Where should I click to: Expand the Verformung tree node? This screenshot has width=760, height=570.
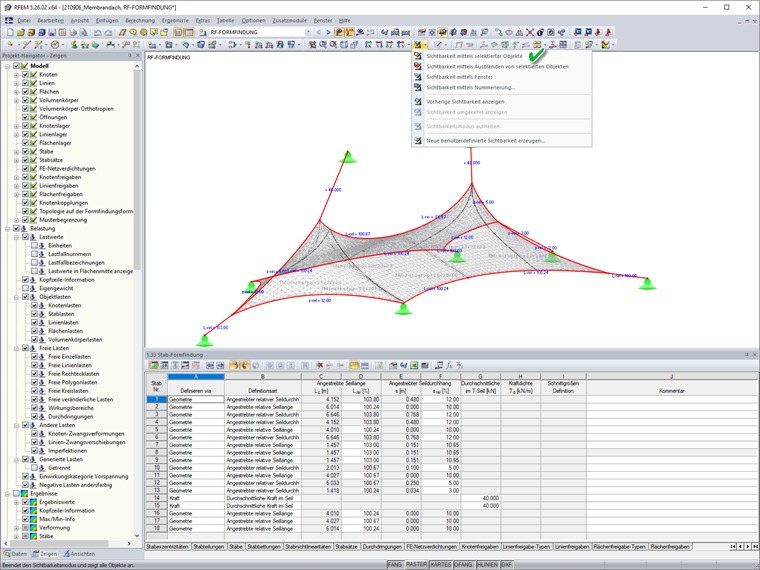(x=16, y=528)
